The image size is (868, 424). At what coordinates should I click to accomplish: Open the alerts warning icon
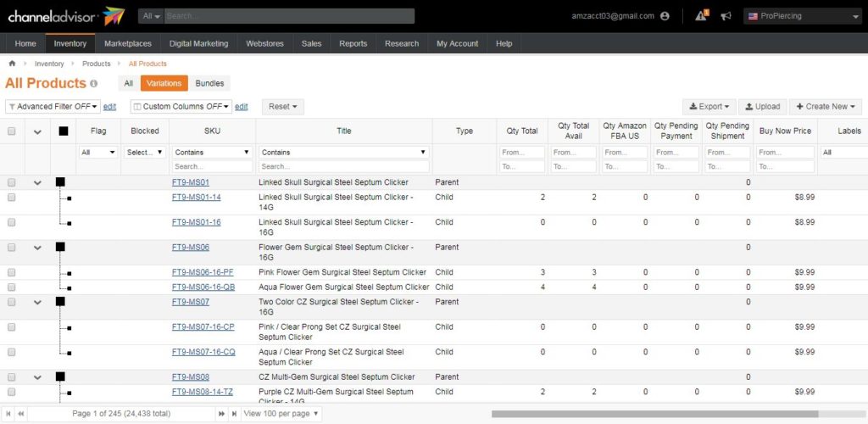pos(701,15)
